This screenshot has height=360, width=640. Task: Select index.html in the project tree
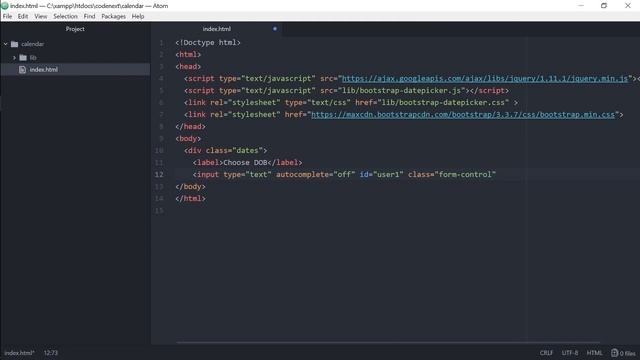click(75, 69)
